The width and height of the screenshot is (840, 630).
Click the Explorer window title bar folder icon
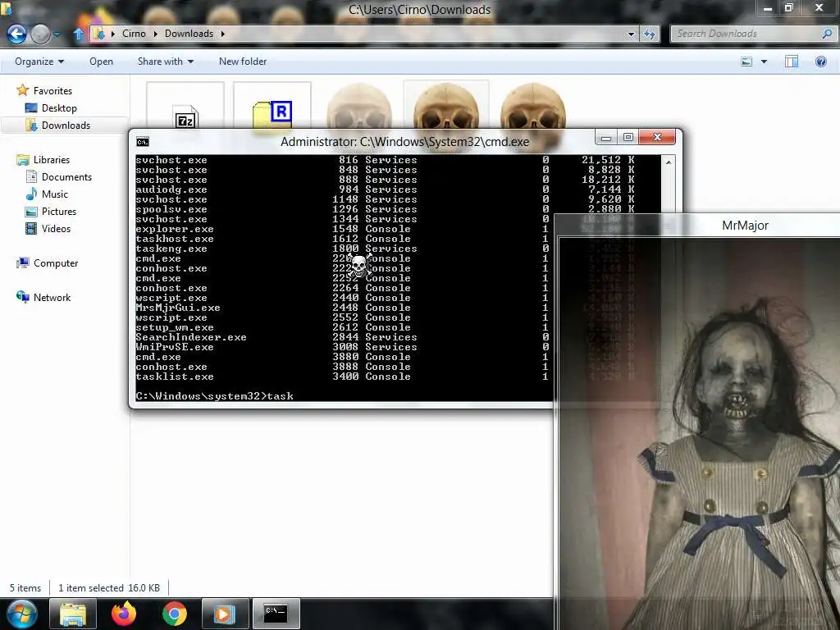(7, 8)
